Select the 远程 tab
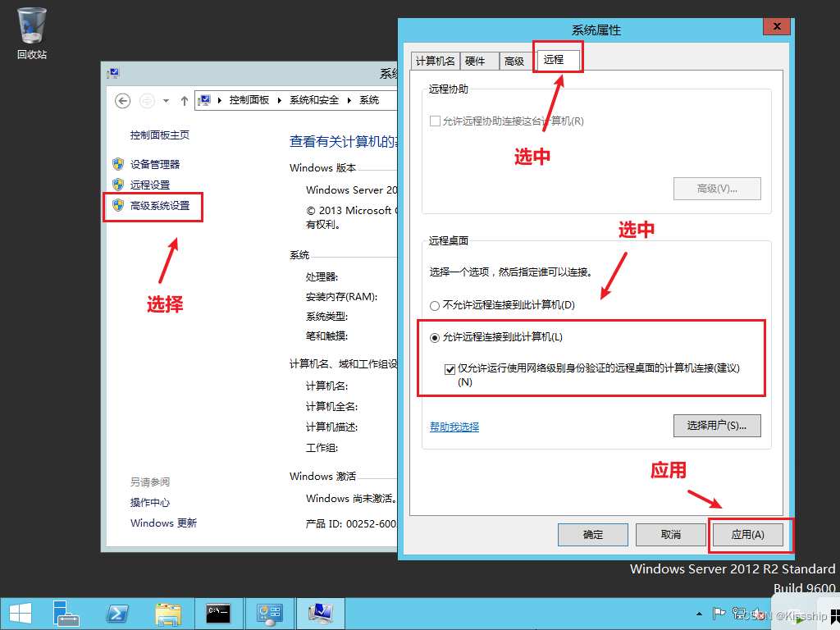Image resolution: width=840 pixels, height=630 pixels. 557,59
